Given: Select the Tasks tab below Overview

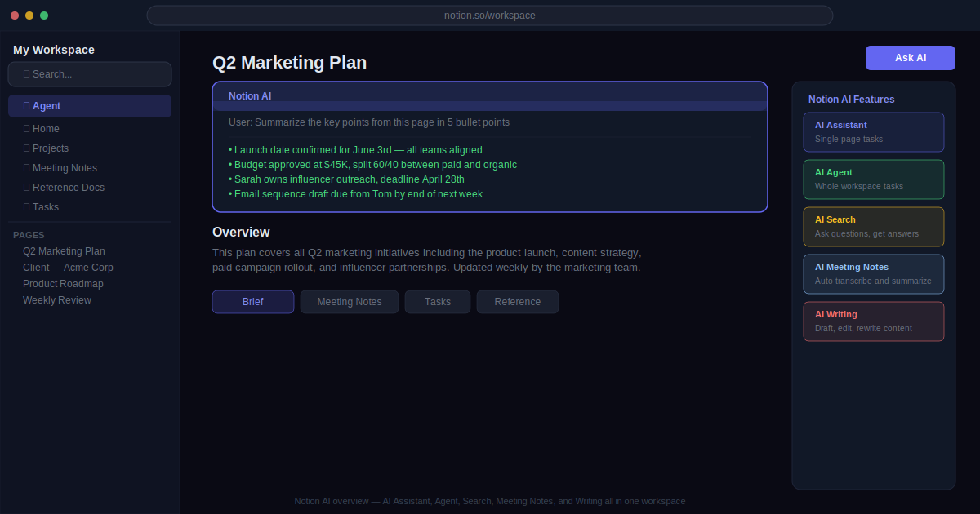Looking at the screenshot, I should tap(438, 302).
